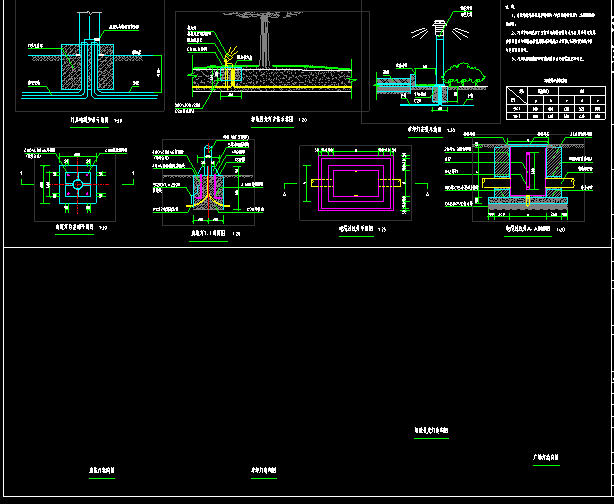Click the red dashed circle in the square plan

pyautogui.click(x=75, y=185)
